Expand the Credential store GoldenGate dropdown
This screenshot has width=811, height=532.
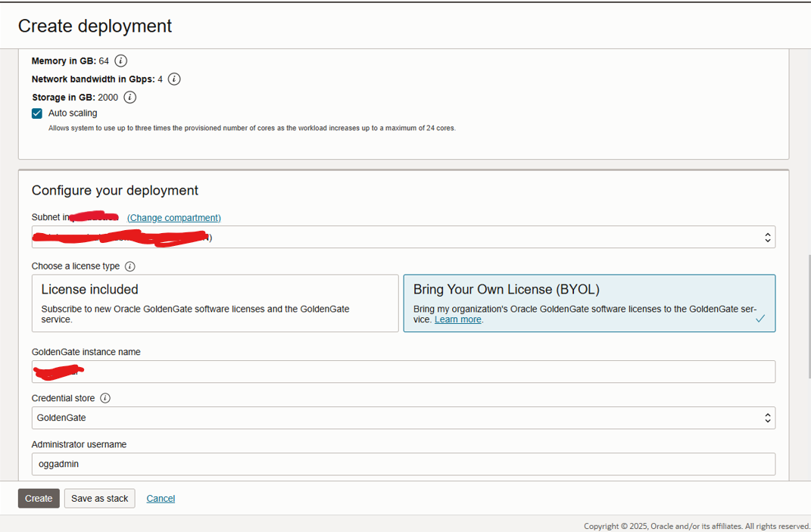click(404, 418)
